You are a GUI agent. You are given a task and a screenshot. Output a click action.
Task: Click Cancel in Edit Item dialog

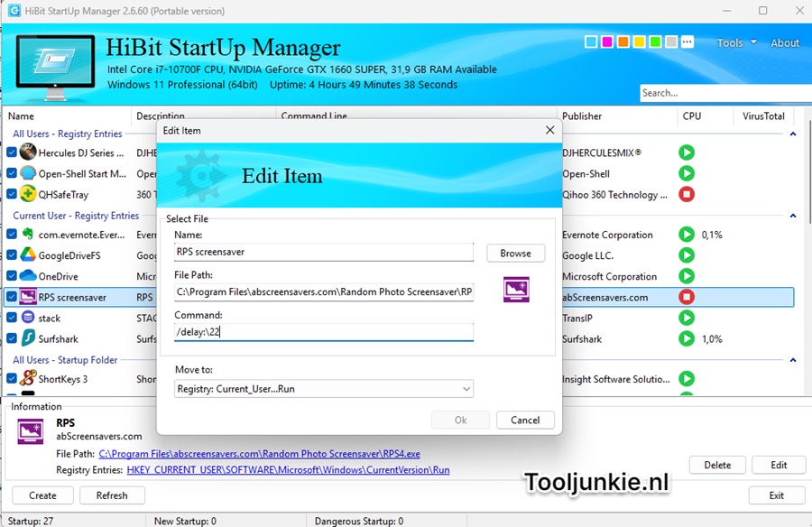pyautogui.click(x=525, y=420)
